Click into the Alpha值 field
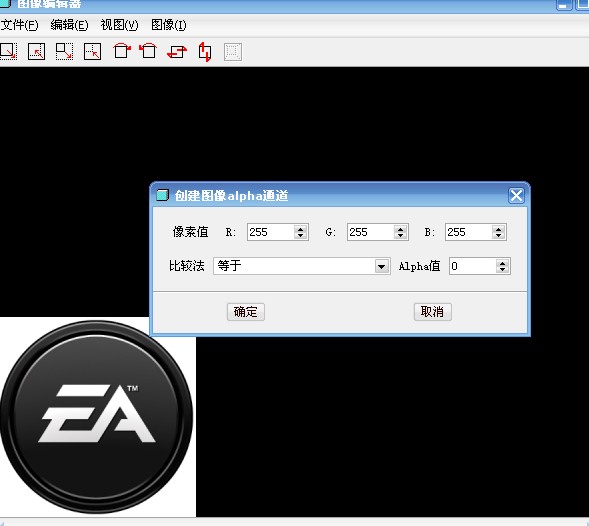 click(x=473, y=266)
